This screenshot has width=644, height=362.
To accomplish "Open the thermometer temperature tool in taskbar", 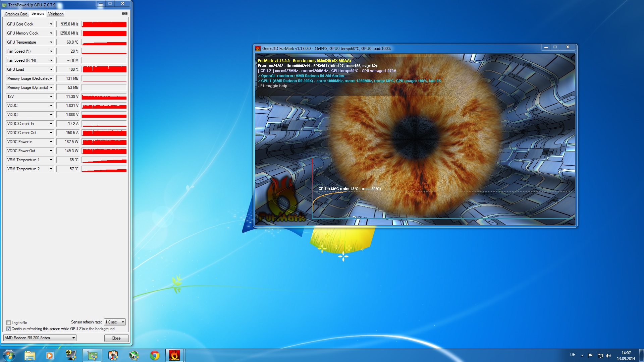I will point(113,355).
